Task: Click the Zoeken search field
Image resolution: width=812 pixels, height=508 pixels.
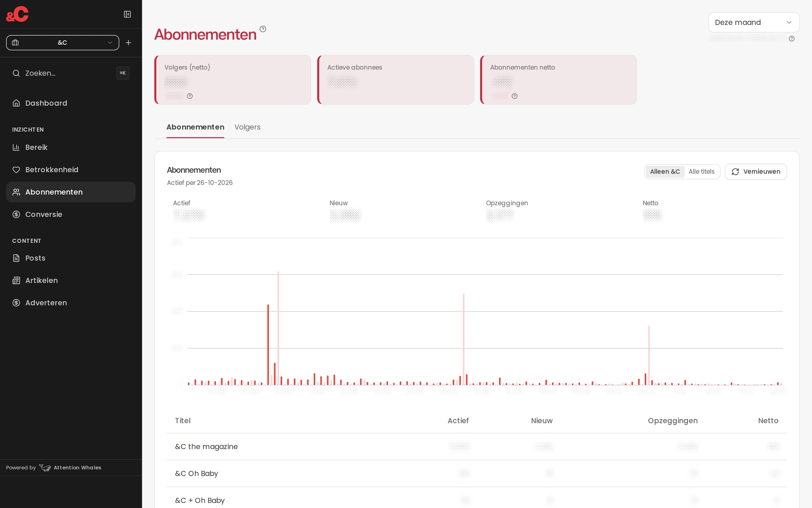Action: pos(71,73)
